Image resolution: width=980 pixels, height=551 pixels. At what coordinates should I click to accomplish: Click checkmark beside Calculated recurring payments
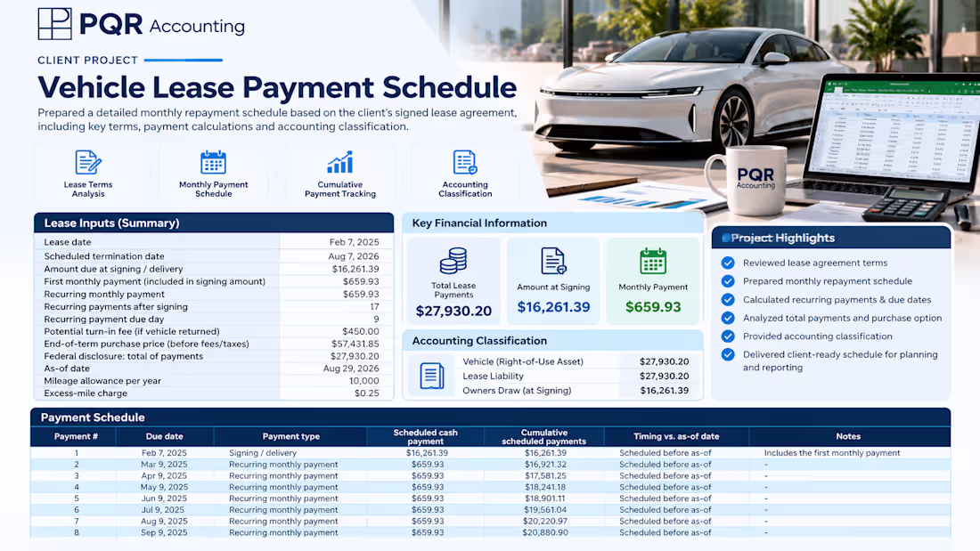tap(728, 300)
